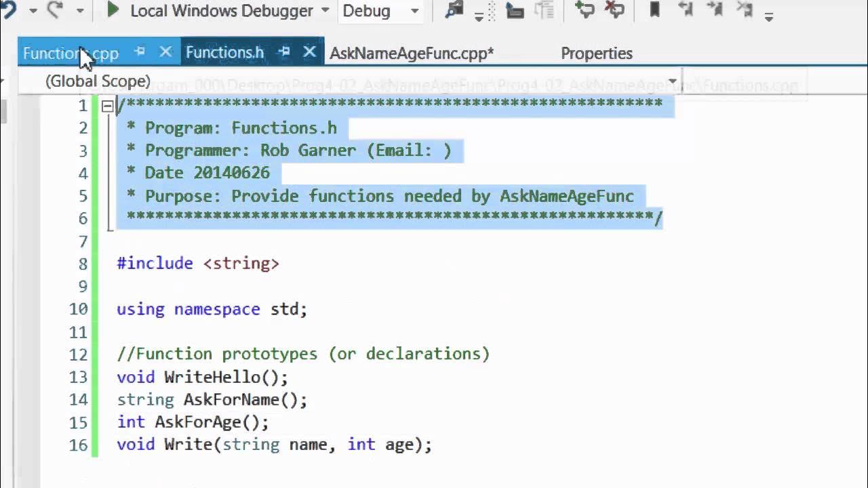868x488 pixels.
Task: Click the 'Purpose: Provide functions' comment line
Action: coord(380,196)
